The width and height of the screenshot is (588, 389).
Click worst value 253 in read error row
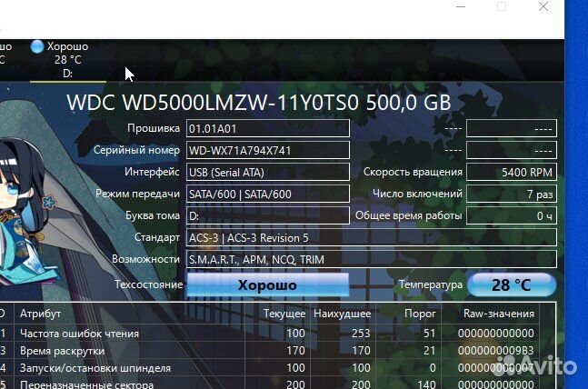pos(361,334)
